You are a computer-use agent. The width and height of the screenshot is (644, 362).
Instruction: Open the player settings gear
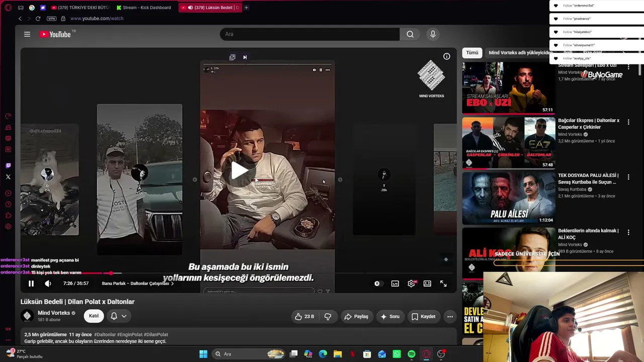pyautogui.click(x=411, y=284)
